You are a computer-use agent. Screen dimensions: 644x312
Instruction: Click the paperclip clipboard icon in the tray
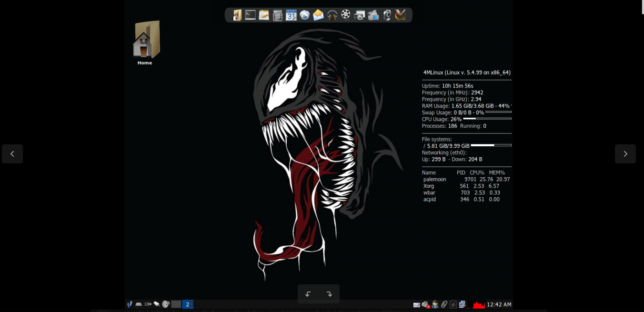(444, 305)
